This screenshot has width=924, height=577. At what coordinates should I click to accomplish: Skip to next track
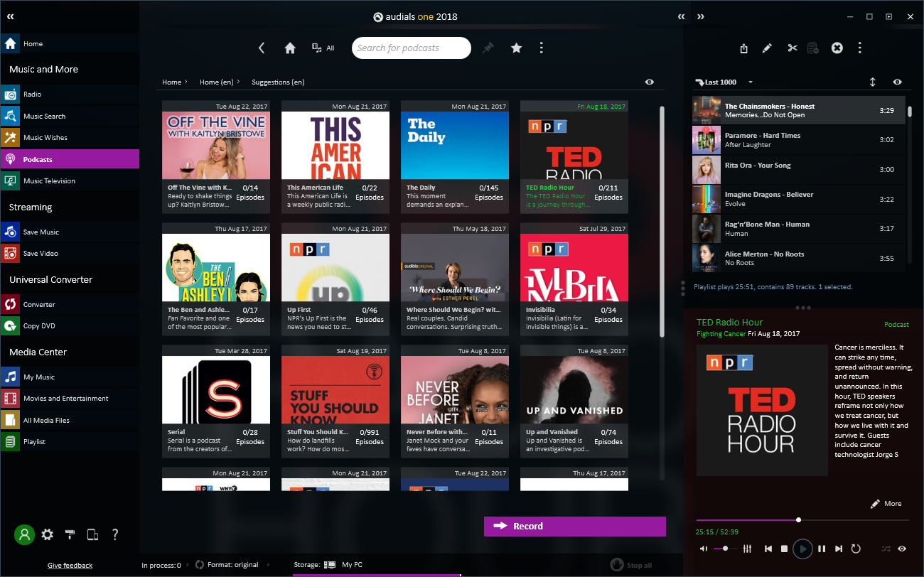pos(839,549)
